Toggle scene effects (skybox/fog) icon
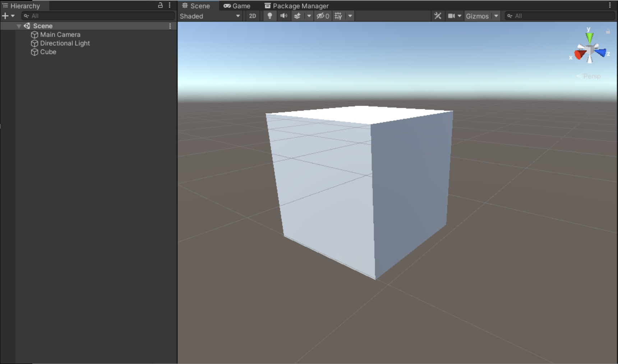This screenshot has width=618, height=364. point(298,16)
